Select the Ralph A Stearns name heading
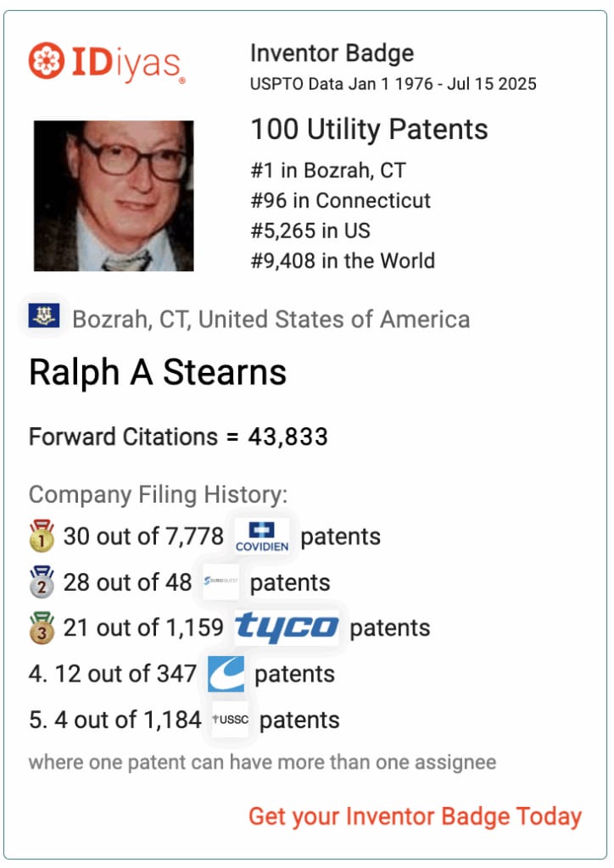 (x=158, y=372)
